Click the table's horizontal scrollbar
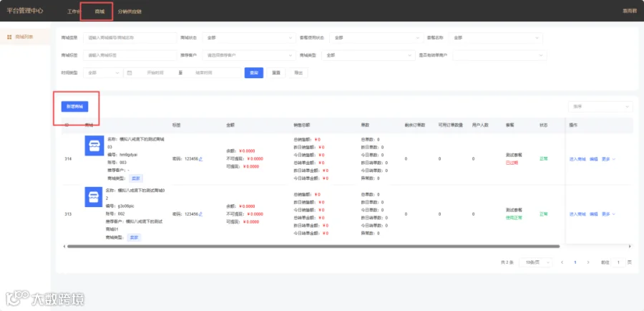Image resolution: width=644 pixels, height=311 pixels. click(x=313, y=247)
